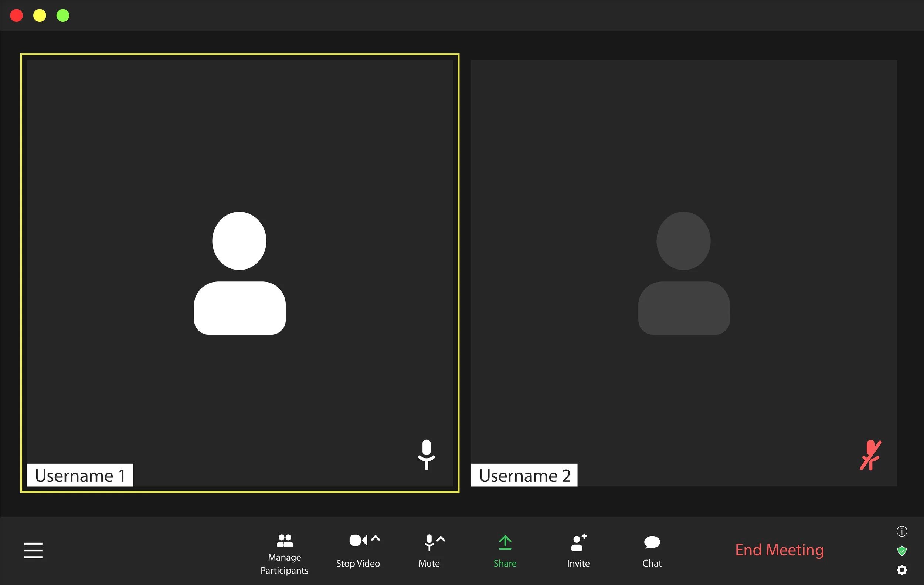Open the Chat bubble icon

coord(652,543)
